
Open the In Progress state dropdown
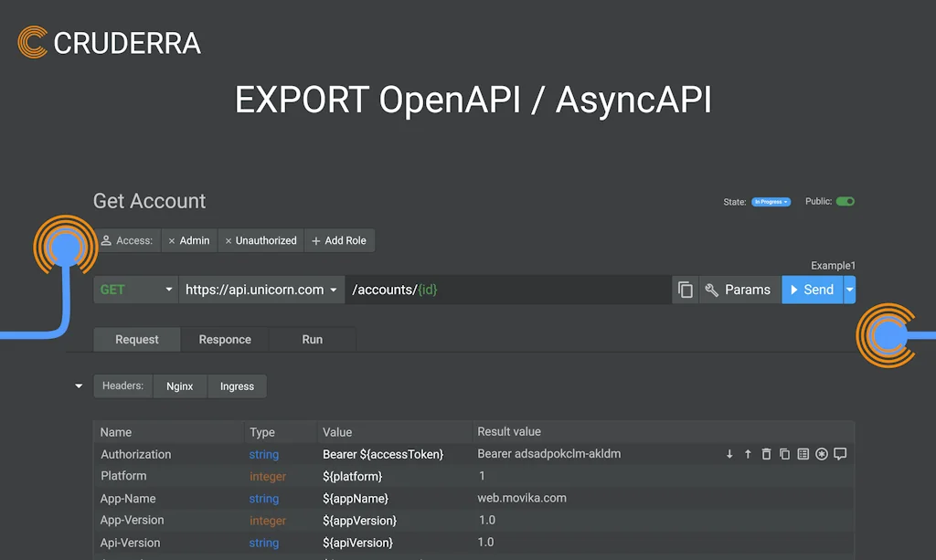click(771, 202)
